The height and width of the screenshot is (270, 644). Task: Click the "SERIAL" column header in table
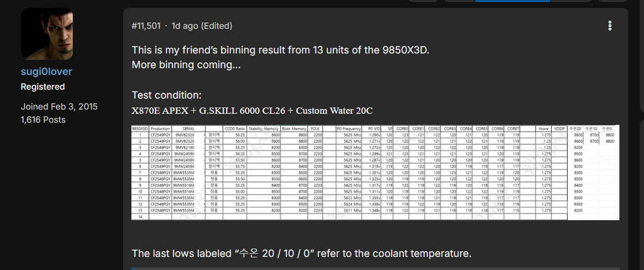pos(188,128)
